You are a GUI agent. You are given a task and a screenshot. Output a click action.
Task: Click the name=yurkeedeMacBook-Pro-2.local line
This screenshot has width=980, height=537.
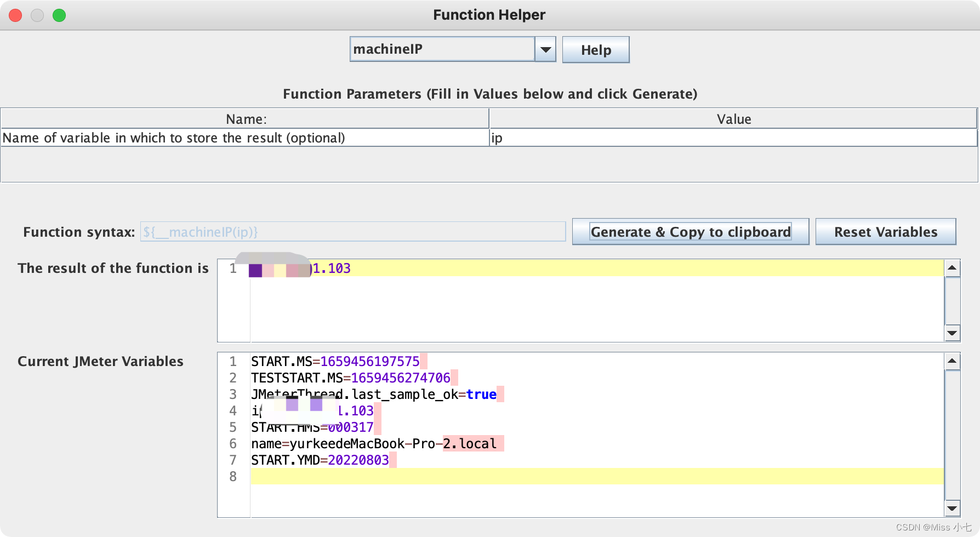(x=374, y=444)
